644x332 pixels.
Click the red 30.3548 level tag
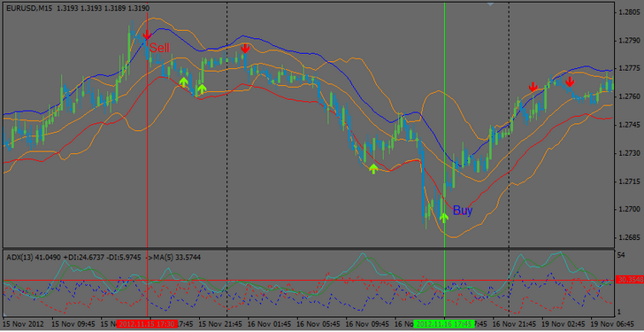pos(629,280)
